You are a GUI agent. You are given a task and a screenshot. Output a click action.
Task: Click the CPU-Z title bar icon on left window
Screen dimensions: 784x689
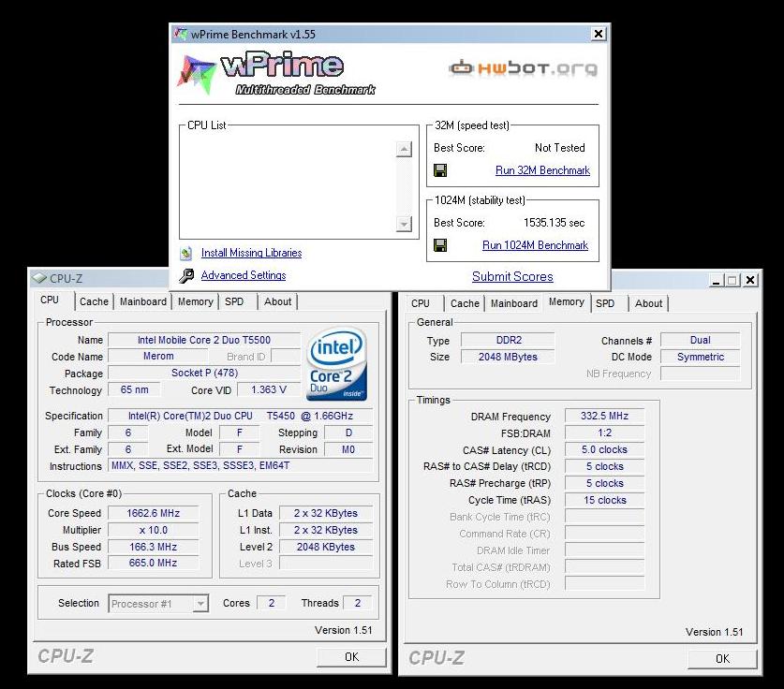coord(39,278)
